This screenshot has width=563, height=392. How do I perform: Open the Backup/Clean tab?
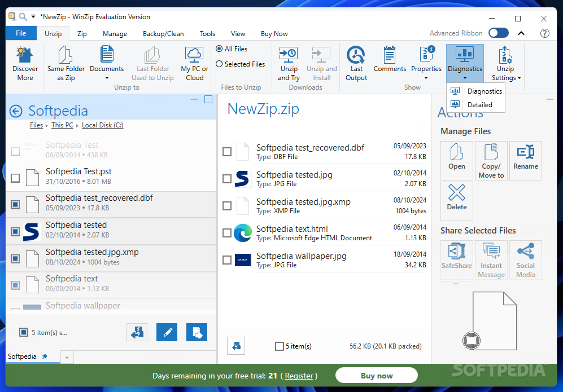163,33
